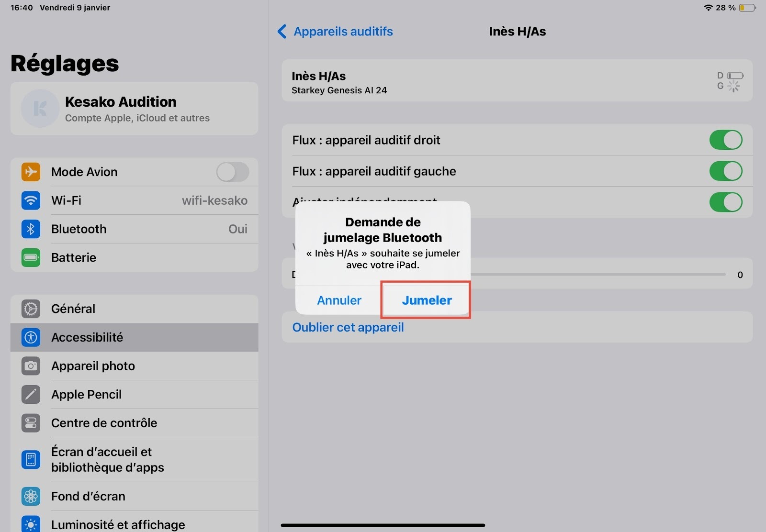
Task: Open the Général settings row
Action: (135, 309)
